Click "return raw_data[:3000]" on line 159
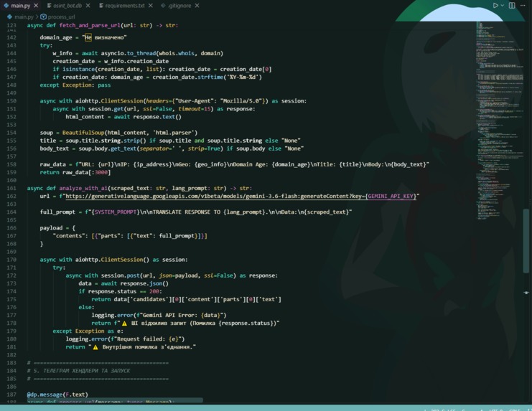This screenshot has width=532, height=411. click(75, 172)
